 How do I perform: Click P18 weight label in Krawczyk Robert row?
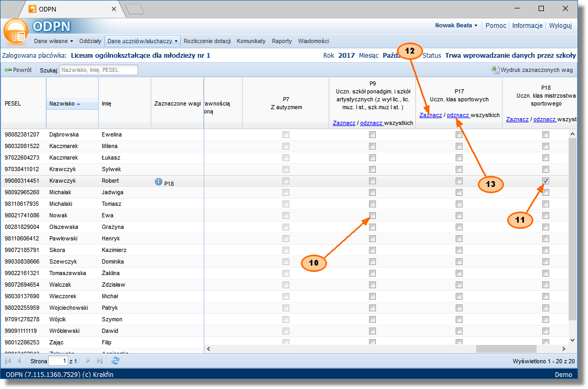point(169,184)
